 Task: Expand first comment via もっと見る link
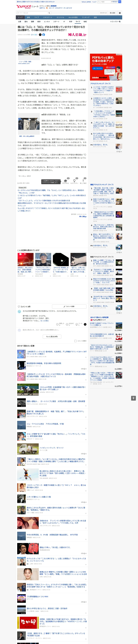coord(45,320)
